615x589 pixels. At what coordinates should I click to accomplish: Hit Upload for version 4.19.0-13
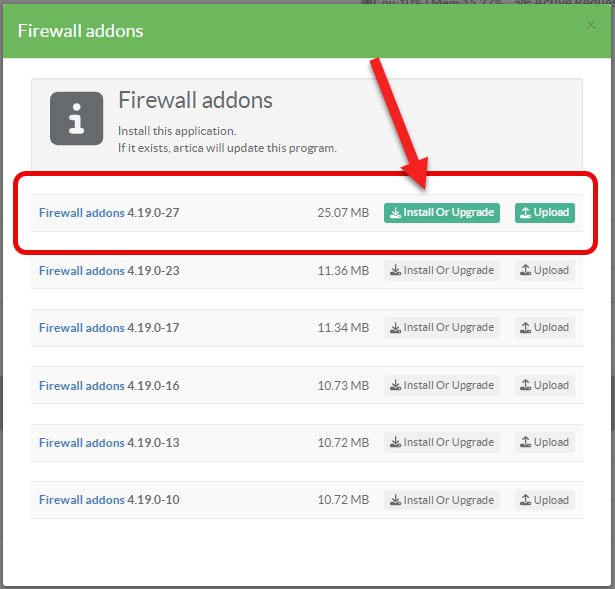545,442
